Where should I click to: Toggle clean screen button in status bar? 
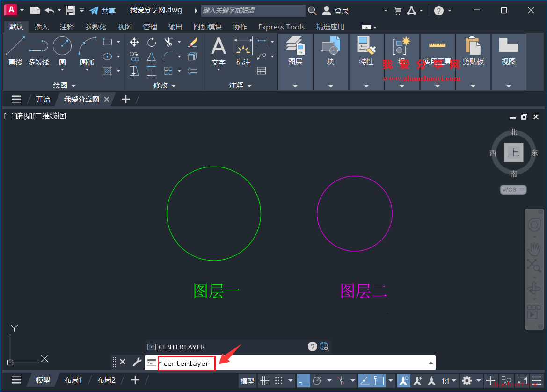pyautogui.click(x=522, y=380)
